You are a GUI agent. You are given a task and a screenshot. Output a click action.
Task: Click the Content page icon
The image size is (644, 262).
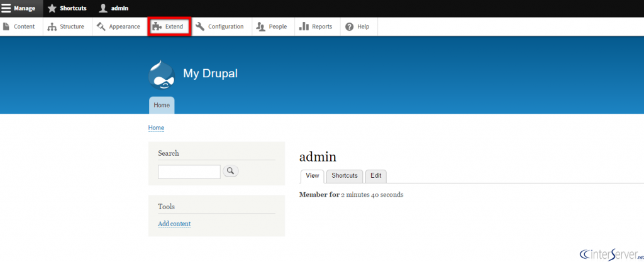(x=6, y=26)
